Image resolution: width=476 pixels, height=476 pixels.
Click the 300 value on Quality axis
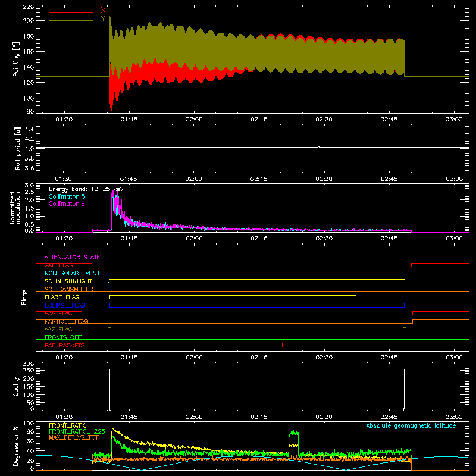[x=28, y=364]
